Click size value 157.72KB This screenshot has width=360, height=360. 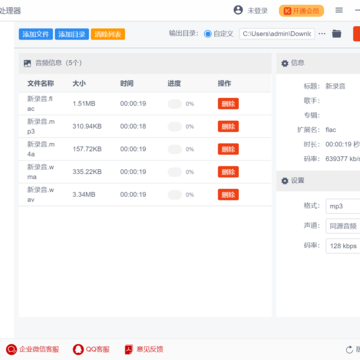tap(87, 149)
